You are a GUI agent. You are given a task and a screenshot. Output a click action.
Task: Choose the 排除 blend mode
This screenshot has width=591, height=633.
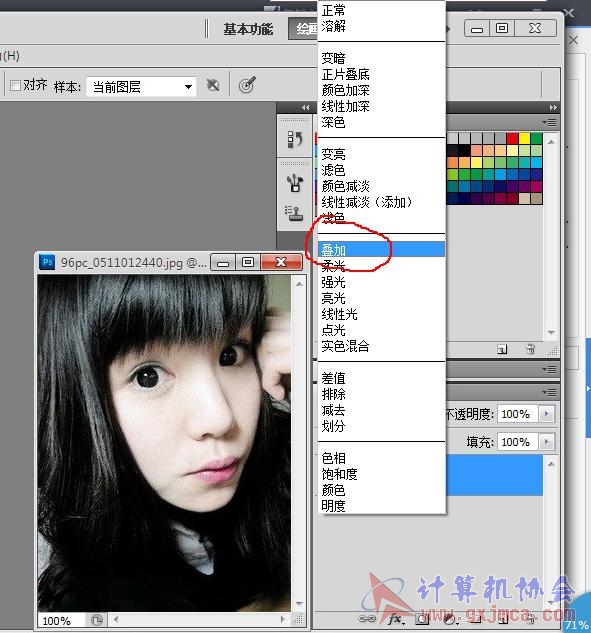381,394
